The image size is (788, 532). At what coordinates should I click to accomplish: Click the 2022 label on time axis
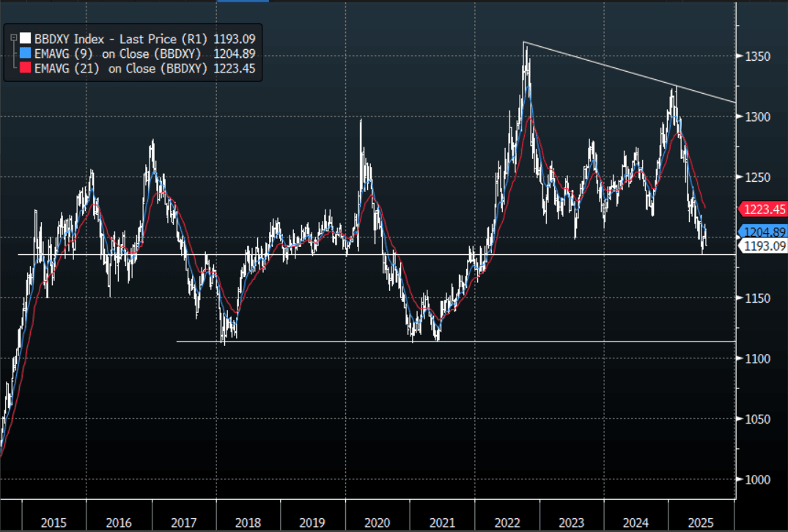tap(507, 522)
